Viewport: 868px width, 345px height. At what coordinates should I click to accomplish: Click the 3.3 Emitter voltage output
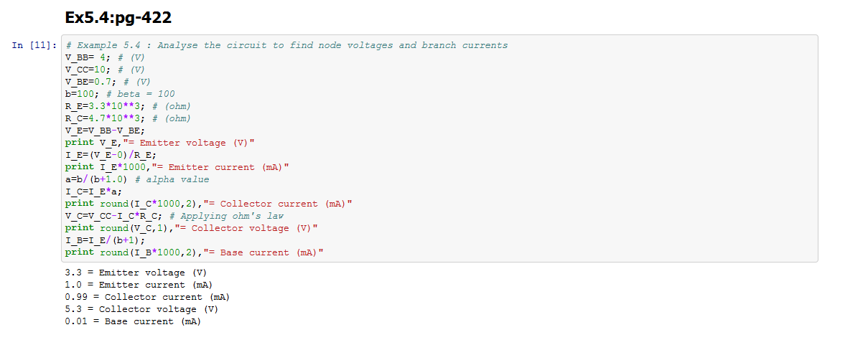(x=135, y=273)
